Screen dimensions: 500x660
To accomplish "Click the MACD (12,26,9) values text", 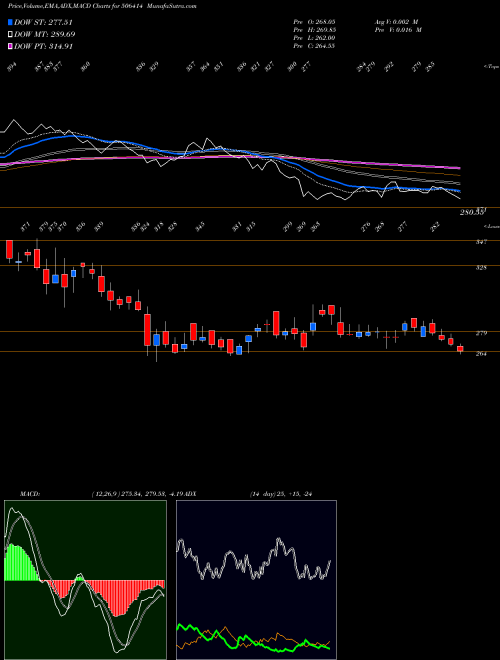I will coord(138,494).
